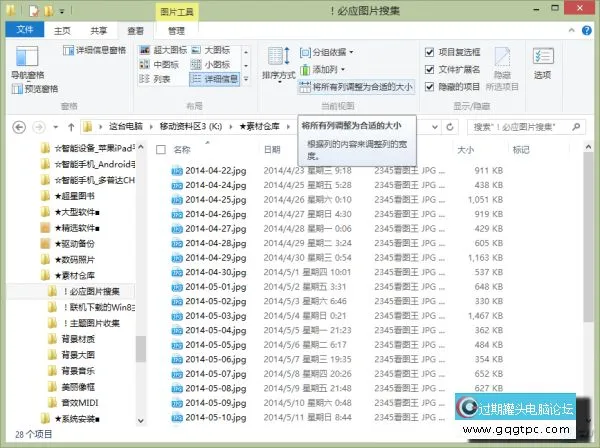Select 大图标 large icons layout
The image size is (600, 448).
[x=211, y=50]
